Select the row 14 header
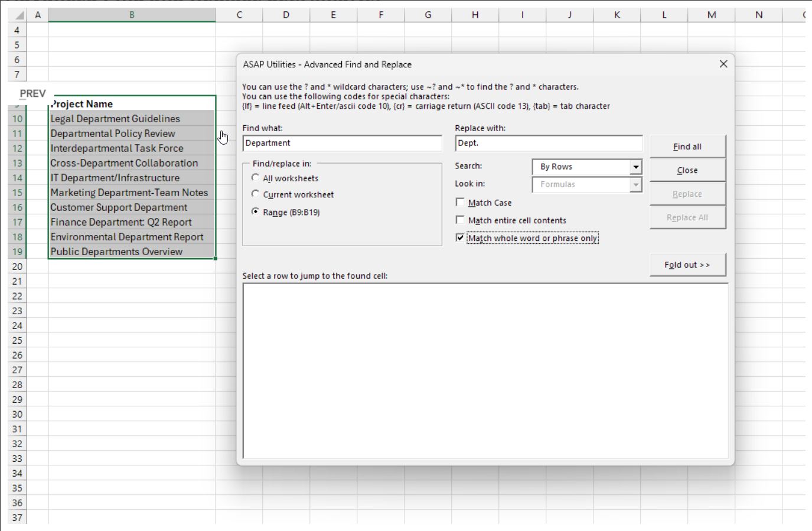This screenshot has width=812, height=531. 17,178
